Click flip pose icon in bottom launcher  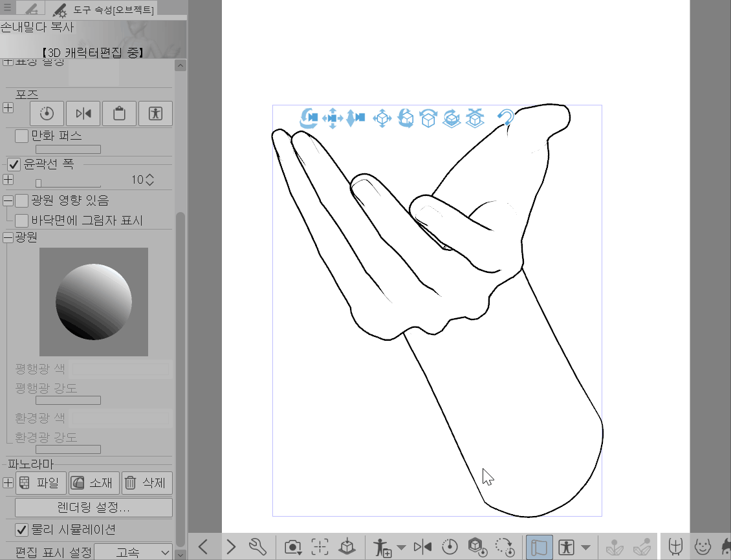click(422, 546)
